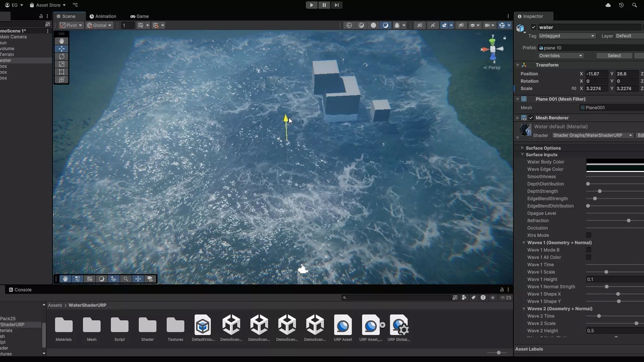The width and height of the screenshot is (644, 362).
Task: Enable the Xtra Mode checkbox
Action: (589, 235)
